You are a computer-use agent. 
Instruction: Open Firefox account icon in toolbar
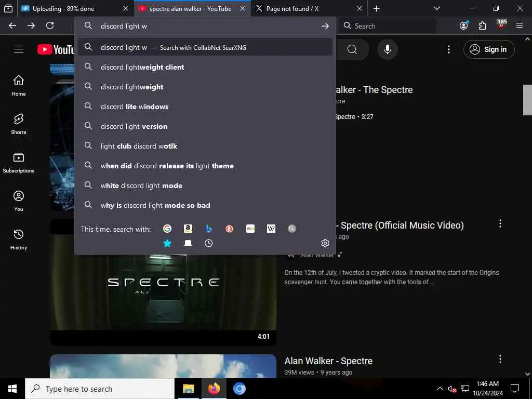point(464,25)
